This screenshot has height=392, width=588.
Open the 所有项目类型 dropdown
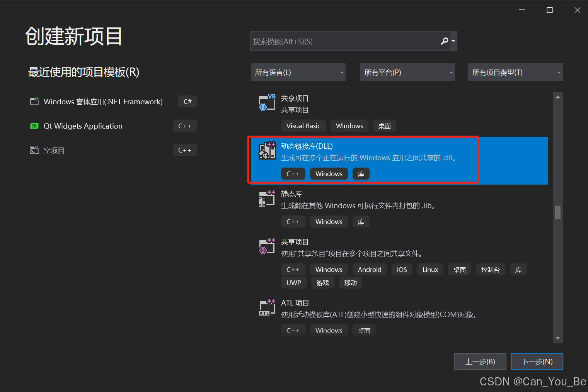coord(515,72)
